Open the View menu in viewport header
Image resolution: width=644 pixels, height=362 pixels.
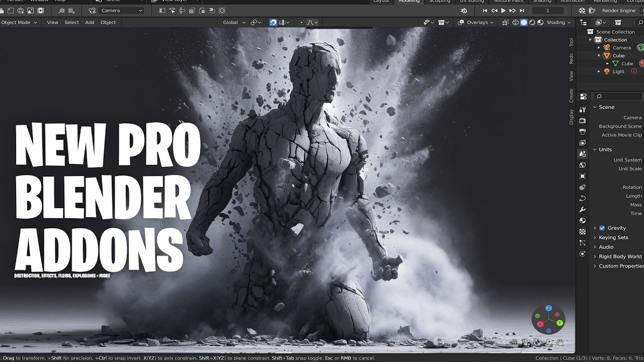(52, 22)
